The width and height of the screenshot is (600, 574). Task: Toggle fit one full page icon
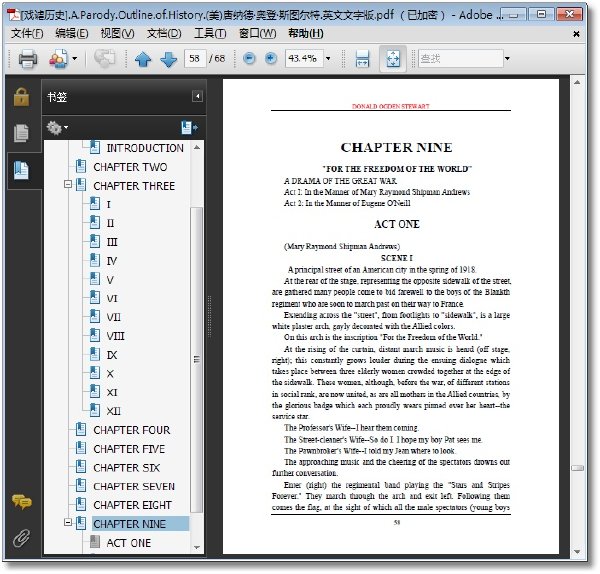[393, 59]
